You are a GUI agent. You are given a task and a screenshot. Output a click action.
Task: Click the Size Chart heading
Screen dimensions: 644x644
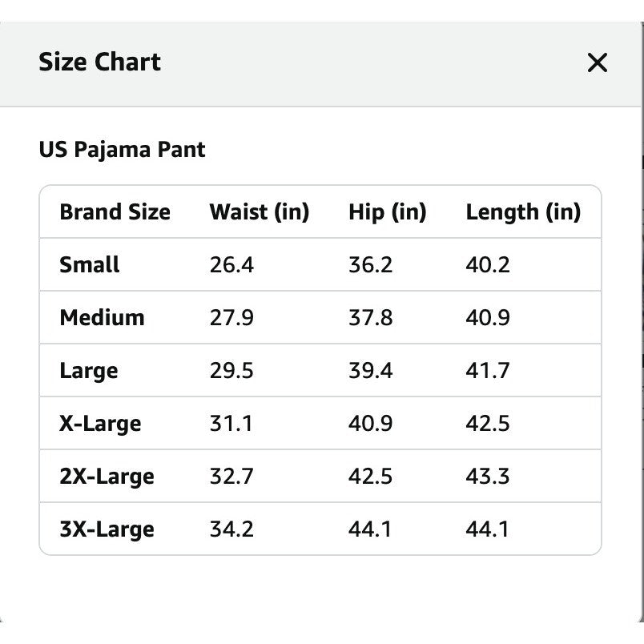click(x=99, y=62)
